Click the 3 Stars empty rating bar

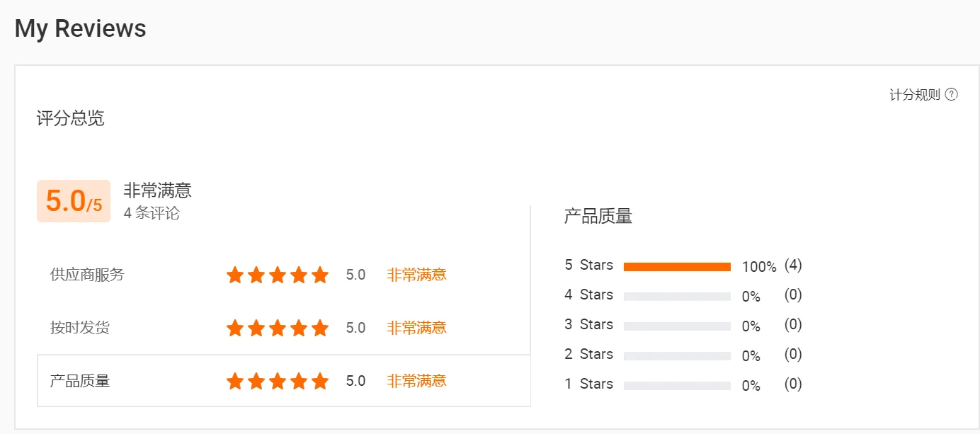(677, 326)
